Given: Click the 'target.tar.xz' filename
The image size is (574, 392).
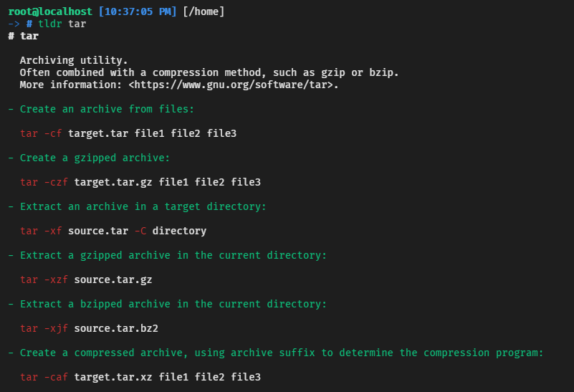Looking at the screenshot, I should pos(113,377).
